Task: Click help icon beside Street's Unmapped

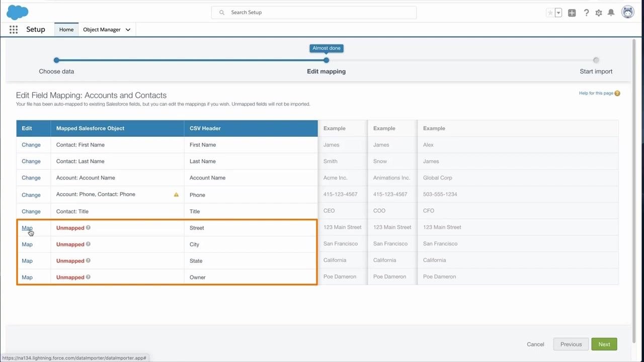Action: [88, 228]
